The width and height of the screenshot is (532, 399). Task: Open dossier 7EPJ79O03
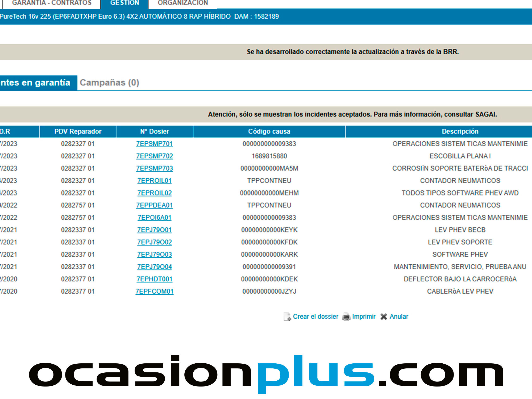coord(154,255)
